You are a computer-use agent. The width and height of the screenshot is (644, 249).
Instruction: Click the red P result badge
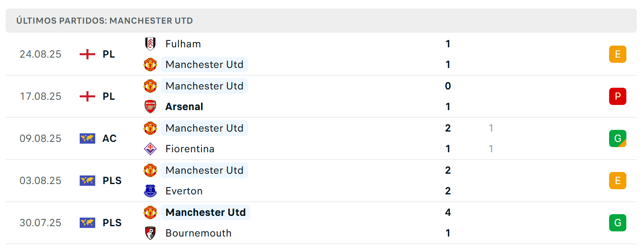(617, 96)
